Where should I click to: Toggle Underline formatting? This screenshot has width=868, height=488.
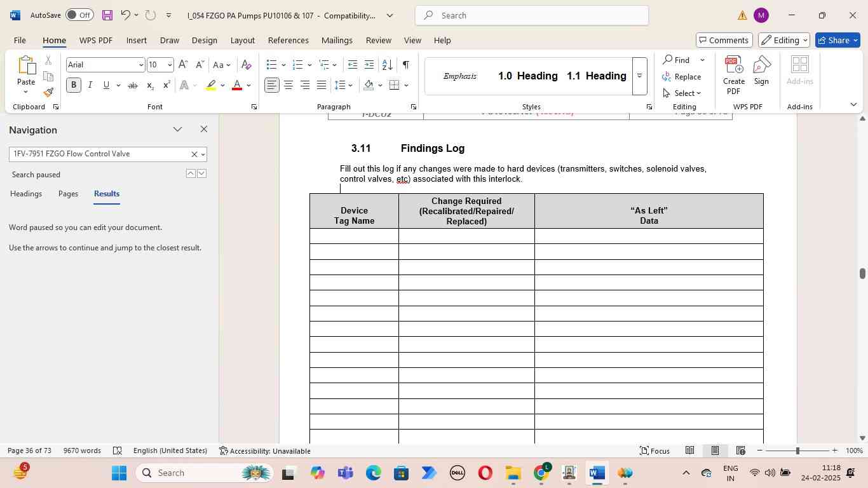click(x=106, y=85)
